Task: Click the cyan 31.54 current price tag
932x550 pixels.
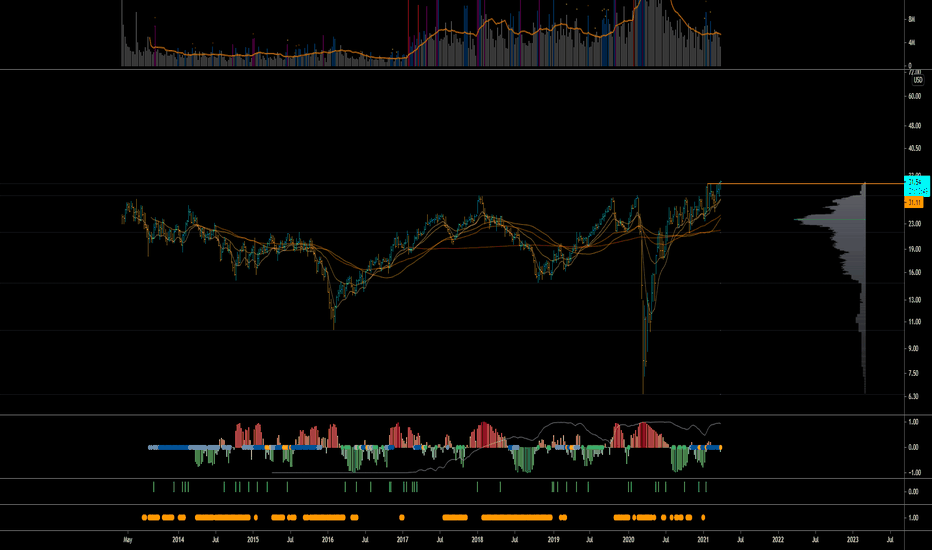Action: pyautogui.click(x=917, y=186)
